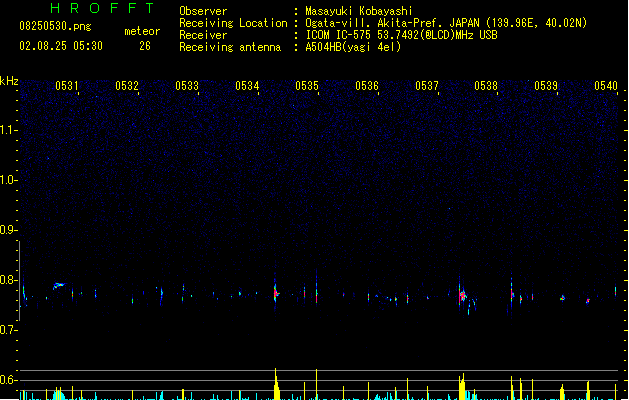This screenshot has height=400, width=629.
Task: Click observer name Masayuki Kobayashi
Action: click(359, 11)
